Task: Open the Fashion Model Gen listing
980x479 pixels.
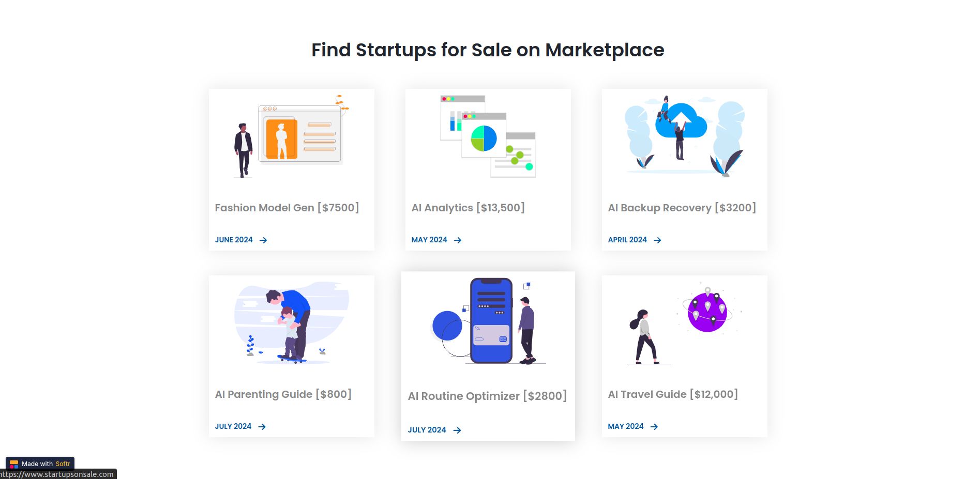Action: [x=287, y=208]
